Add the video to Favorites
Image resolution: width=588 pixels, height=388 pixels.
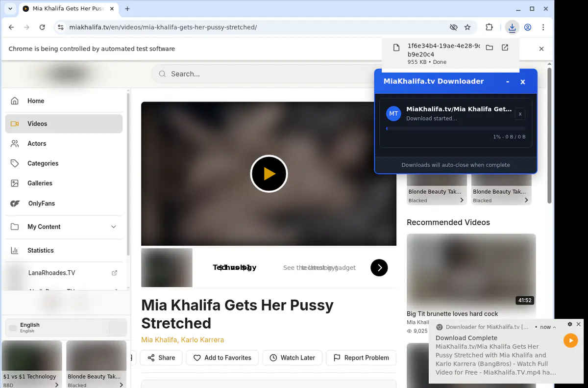click(222, 358)
